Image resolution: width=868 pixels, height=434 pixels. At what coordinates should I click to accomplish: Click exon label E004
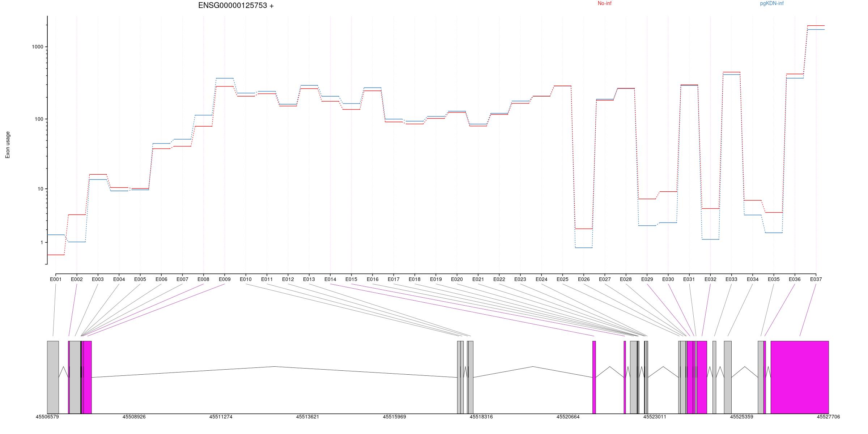[x=119, y=279]
